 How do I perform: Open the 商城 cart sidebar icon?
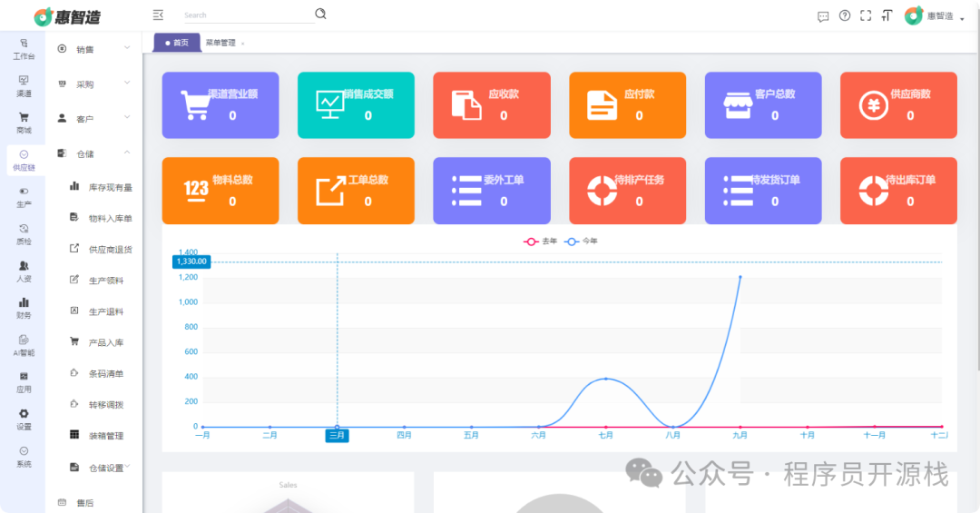point(24,123)
